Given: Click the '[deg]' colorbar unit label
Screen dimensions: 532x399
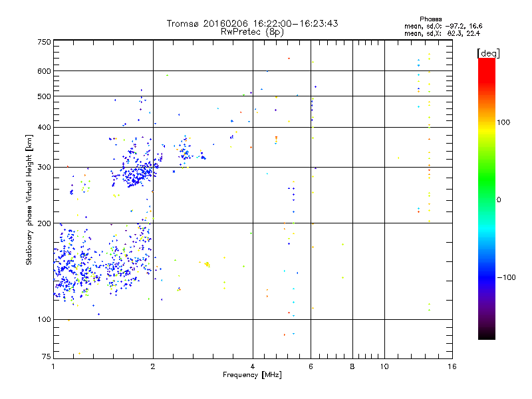Looking at the screenshot, I should (x=488, y=53).
